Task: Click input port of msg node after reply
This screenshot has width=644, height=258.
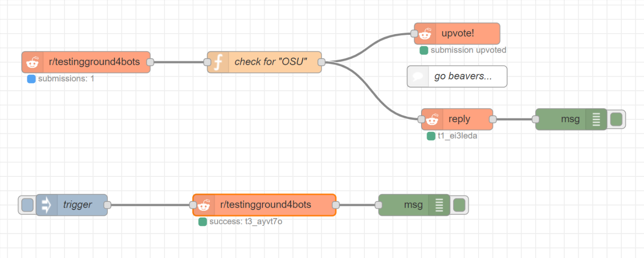Action: point(535,119)
